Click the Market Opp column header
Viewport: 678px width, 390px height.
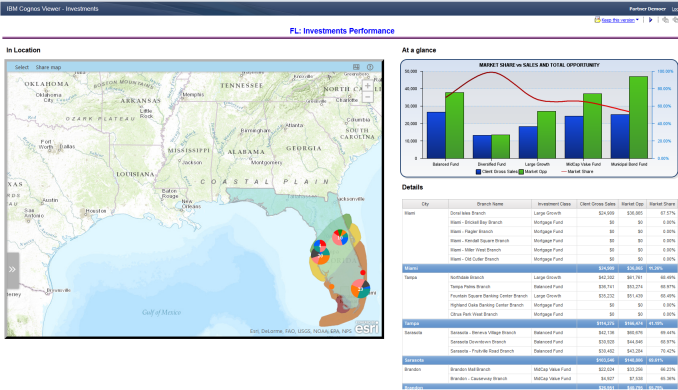(632, 204)
